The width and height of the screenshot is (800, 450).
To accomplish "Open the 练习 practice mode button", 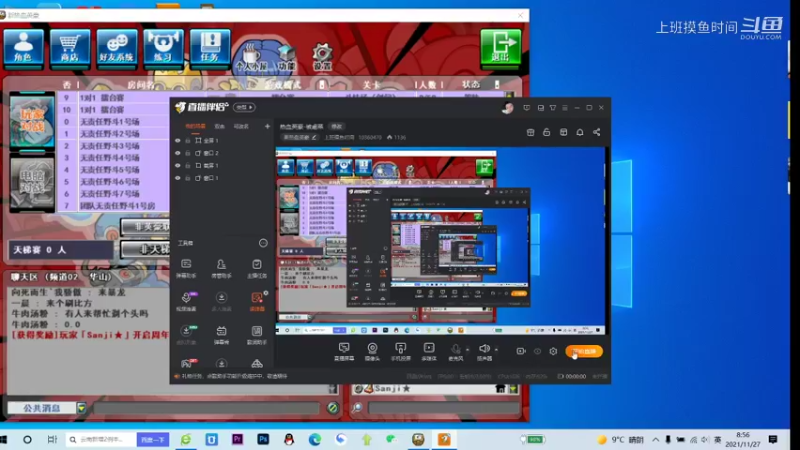I will [163, 47].
